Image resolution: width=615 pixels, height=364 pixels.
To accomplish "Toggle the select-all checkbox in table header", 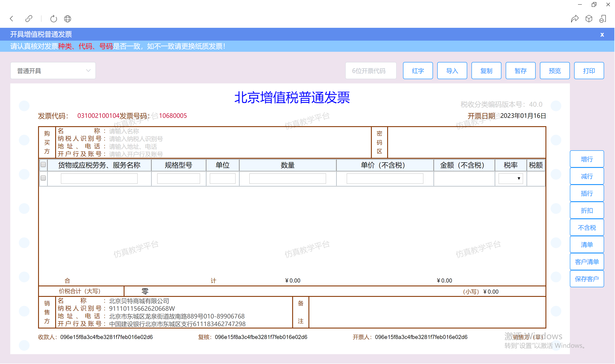I will coord(43,165).
